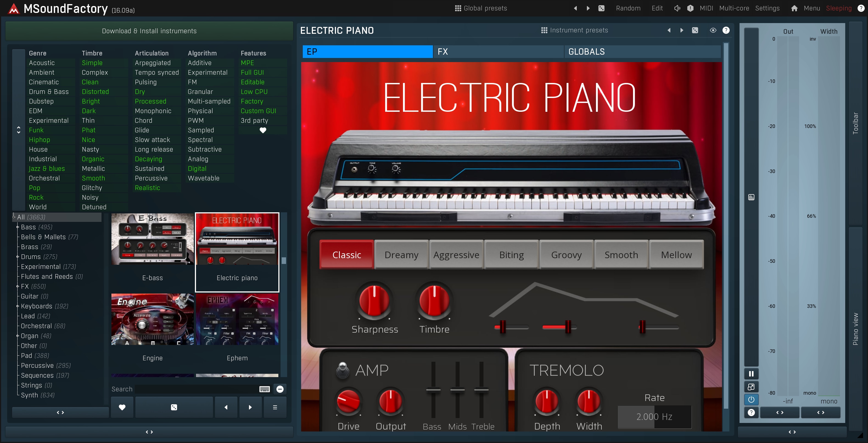Expand the Drums category tree node

(18, 257)
